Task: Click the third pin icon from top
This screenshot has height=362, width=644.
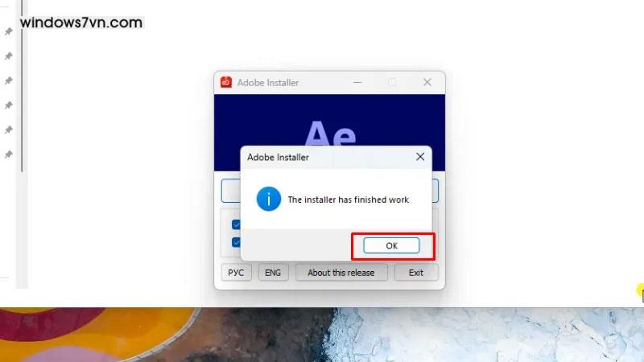Action: point(8,80)
